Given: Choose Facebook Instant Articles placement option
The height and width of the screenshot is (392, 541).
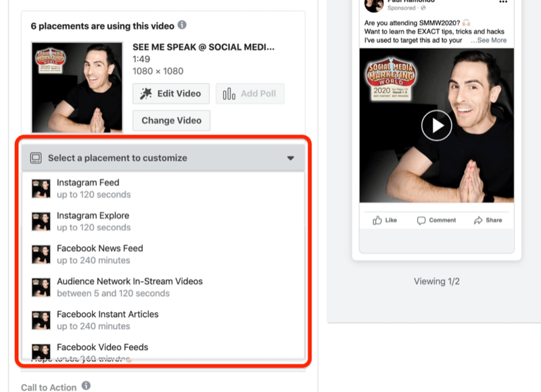Looking at the screenshot, I should (163, 320).
